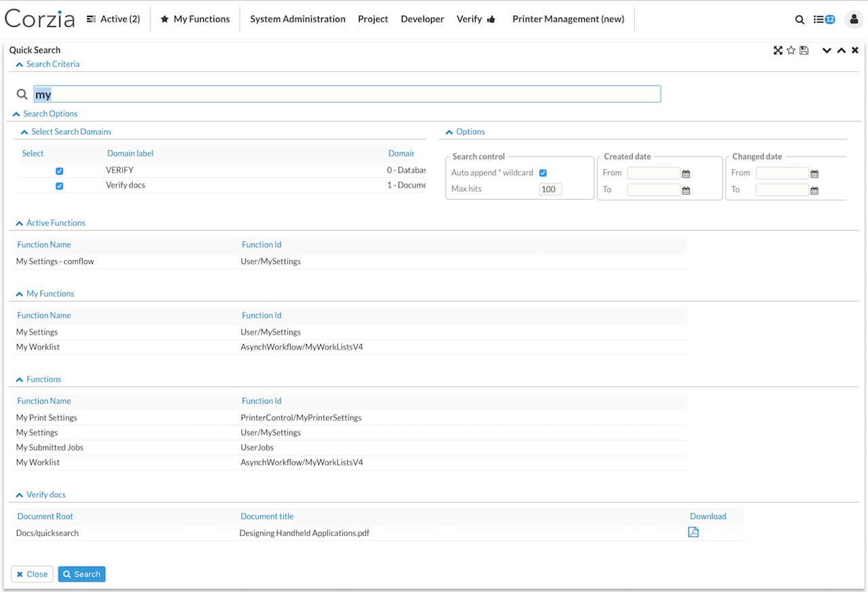Sort by Select column header

pos(33,154)
